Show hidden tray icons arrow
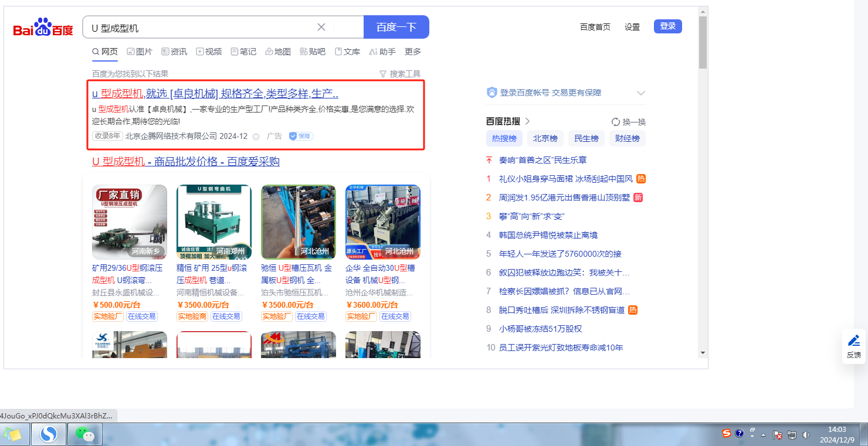This screenshot has height=446, width=868. click(763, 435)
